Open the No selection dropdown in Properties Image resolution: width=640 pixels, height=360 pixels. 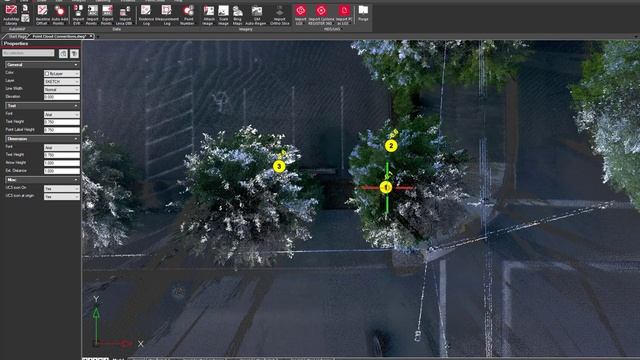pos(28,53)
